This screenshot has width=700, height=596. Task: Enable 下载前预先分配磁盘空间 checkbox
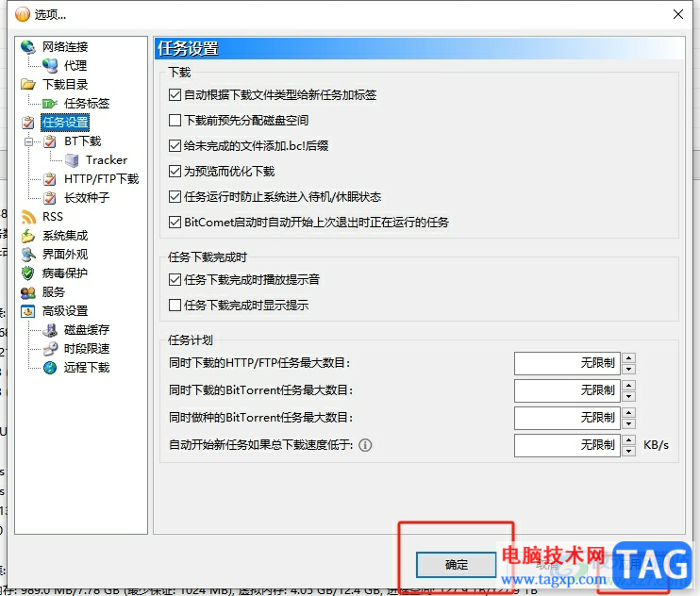(175, 121)
